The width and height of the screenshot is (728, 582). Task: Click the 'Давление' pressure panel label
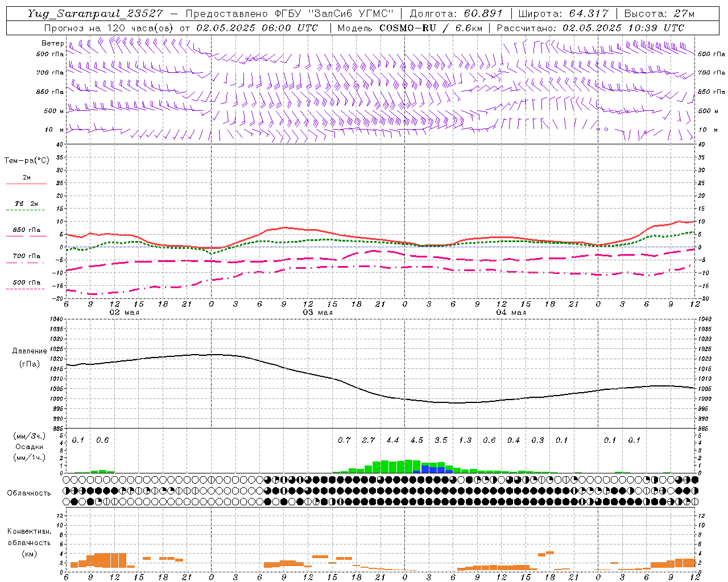(x=30, y=351)
